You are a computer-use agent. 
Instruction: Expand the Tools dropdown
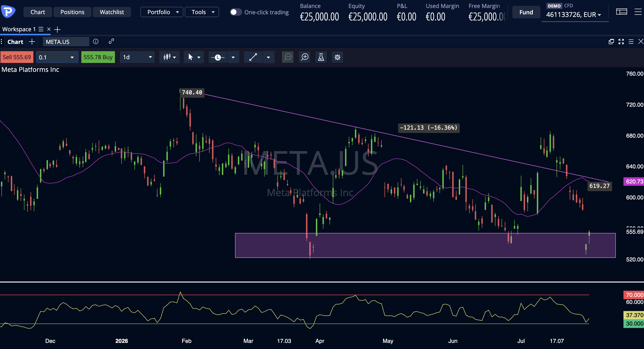click(x=202, y=12)
